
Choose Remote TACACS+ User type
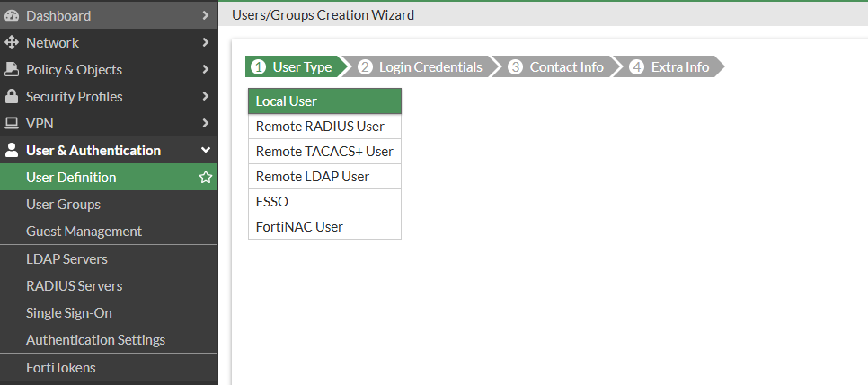coord(324,151)
